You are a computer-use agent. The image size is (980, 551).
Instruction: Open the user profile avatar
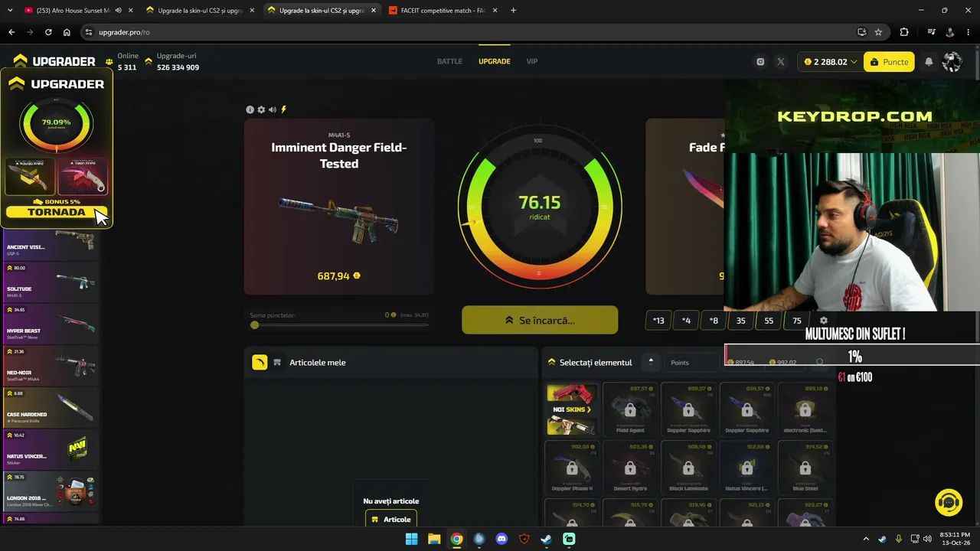tap(952, 62)
